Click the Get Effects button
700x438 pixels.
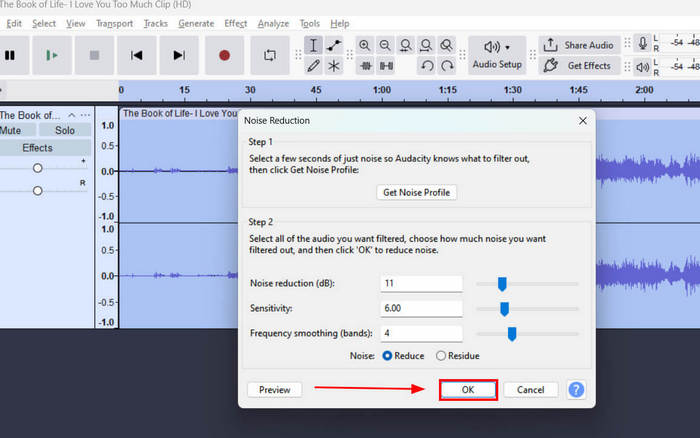point(579,66)
